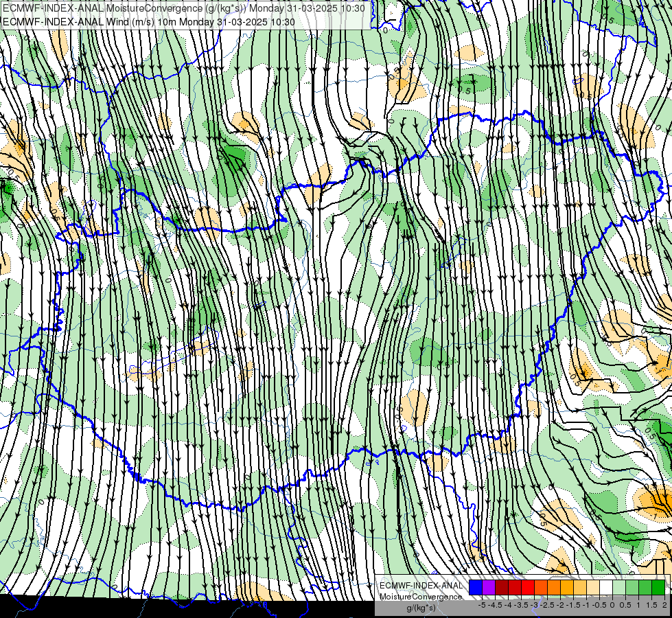Select the red swatch between -4 and -3.5

coord(515,587)
